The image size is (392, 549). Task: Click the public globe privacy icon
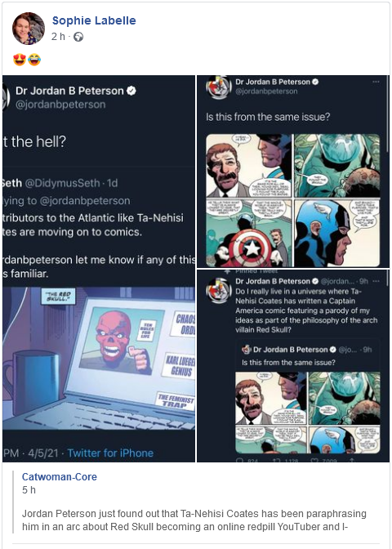pos(78,37)
